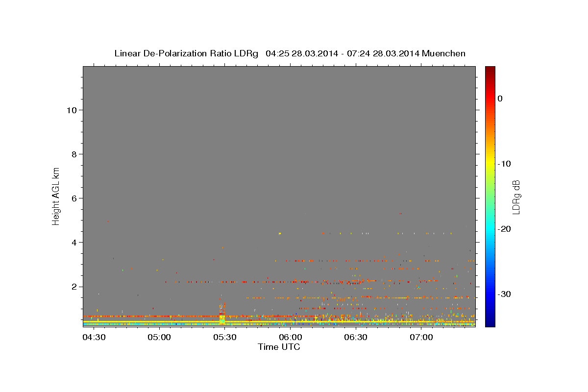Click the 'Time UTC' axis title
This screenshot has width=588, height=392.
(x=279, y=347)
